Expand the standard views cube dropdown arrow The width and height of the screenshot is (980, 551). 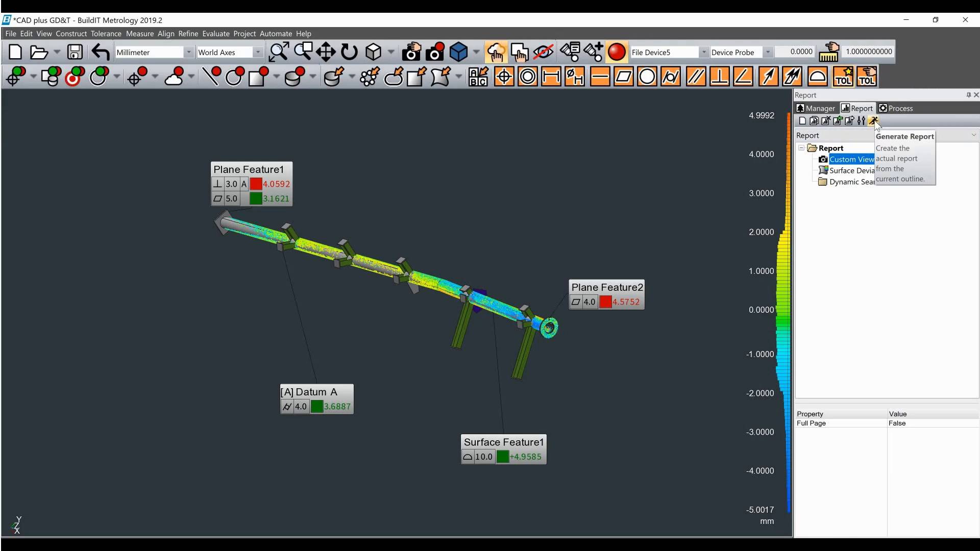[x=391, y=52]
